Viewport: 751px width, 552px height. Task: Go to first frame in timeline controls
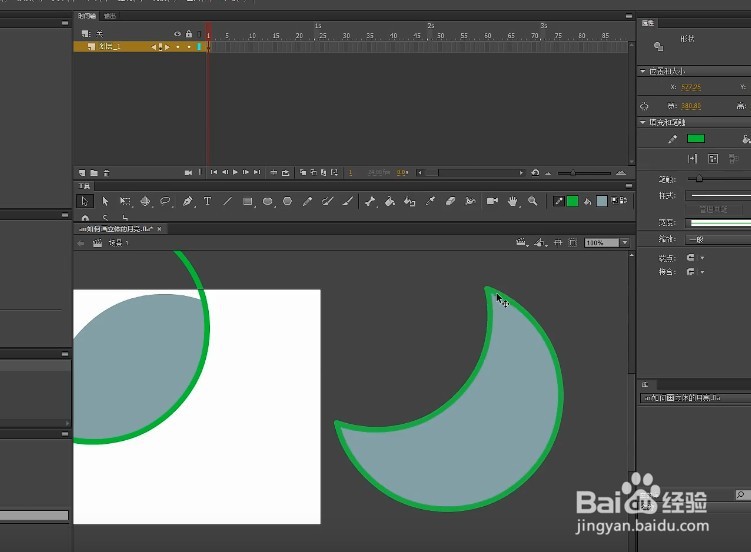pos(214,172)
